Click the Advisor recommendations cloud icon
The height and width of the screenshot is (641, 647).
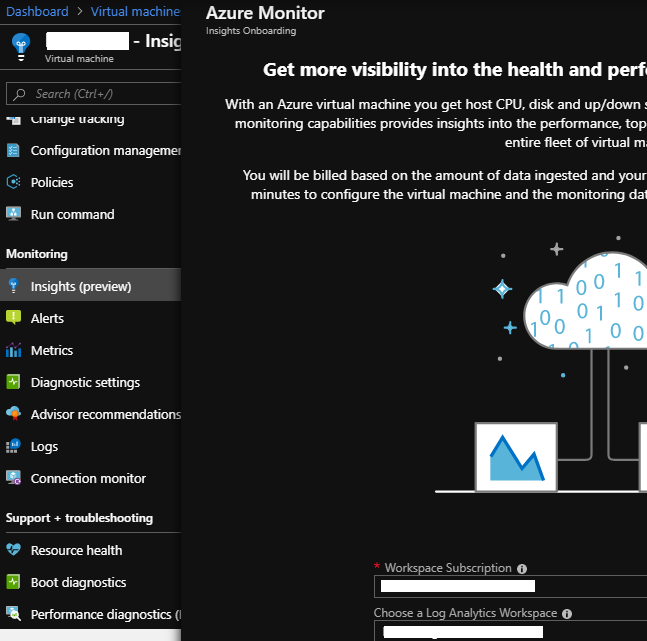[x=13, y=415]
